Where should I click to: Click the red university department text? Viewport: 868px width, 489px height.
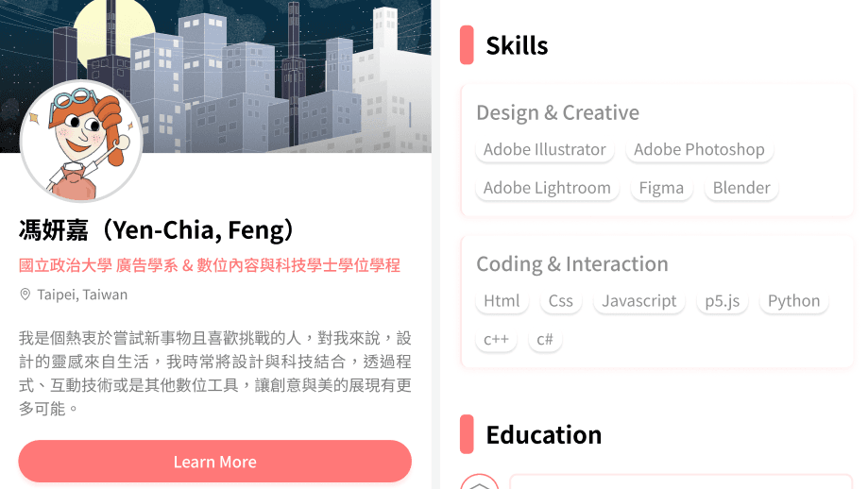210,265
